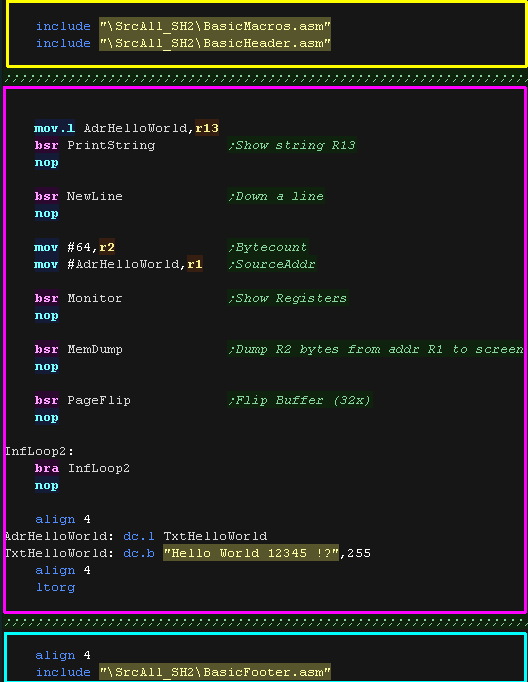Viewport: 528px width, 682px height.
Task: Click the ';Show string R13' comment
Action: (x=292, y=145)
